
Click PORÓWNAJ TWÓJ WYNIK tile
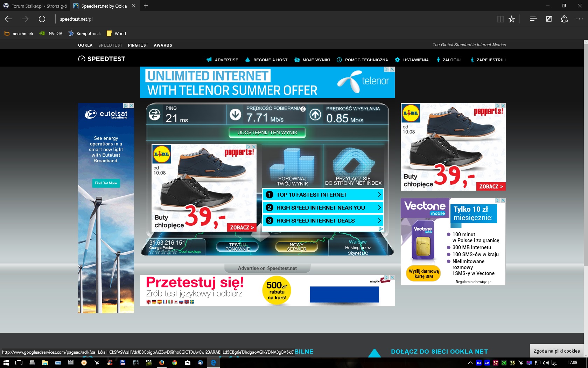click(x=292, y=166)
